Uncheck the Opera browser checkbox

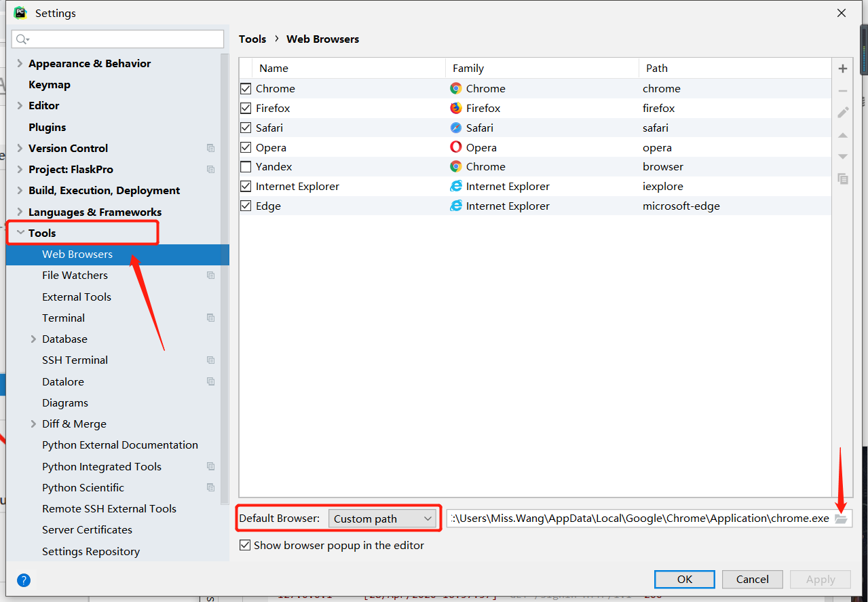pos(246,147)
